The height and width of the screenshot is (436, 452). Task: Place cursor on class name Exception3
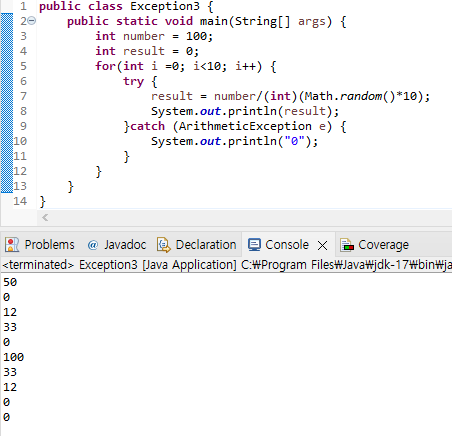coord(165,6)
